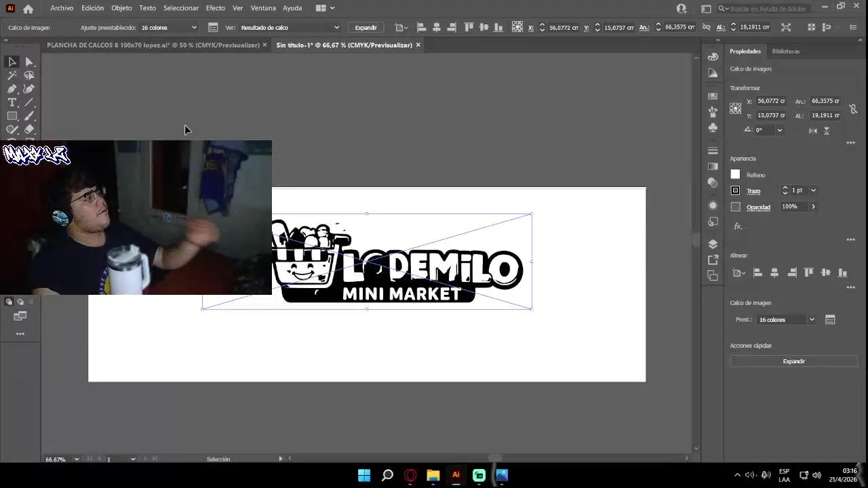Open the Brushes panel icon
868x488 pixels.
[713, 112]
